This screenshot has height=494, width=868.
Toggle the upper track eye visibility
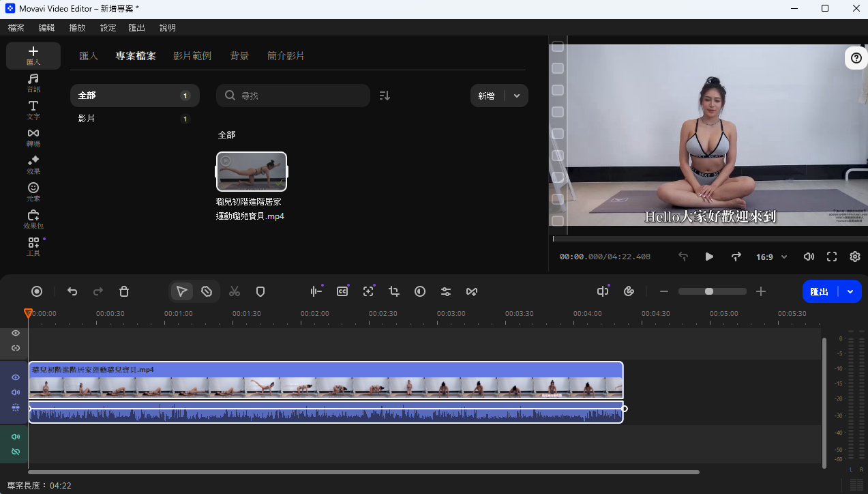16,333
